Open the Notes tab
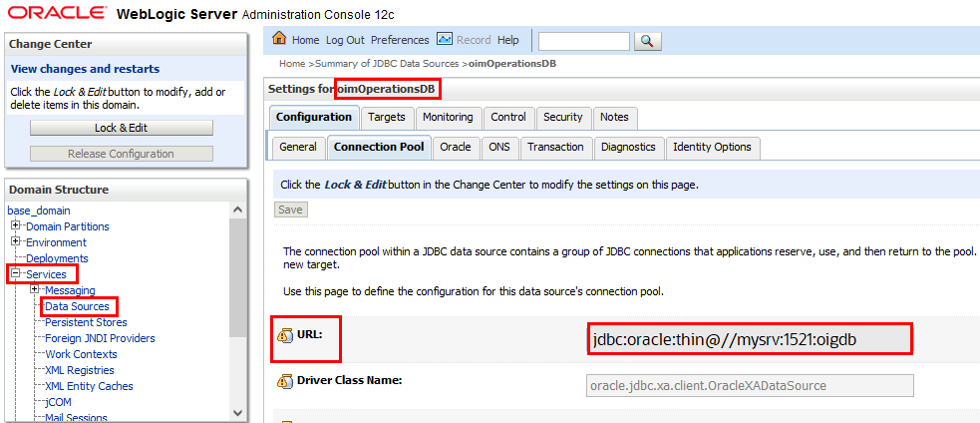Screen dimensions: 980x423 (614, 117)
